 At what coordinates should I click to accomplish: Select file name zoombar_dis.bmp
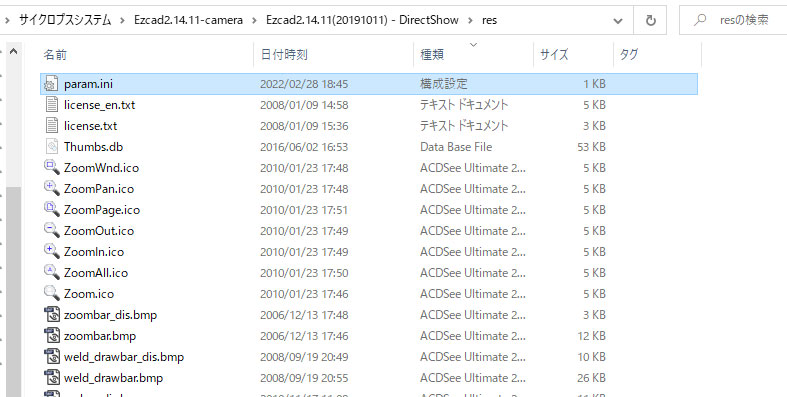pyautogui.click(x=110, y=315)
